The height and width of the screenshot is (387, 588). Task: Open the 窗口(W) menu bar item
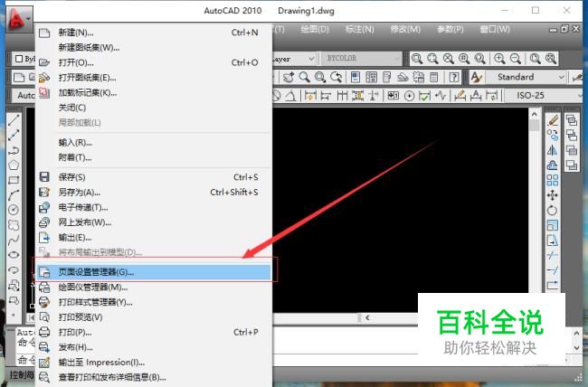pyautogui.click(x=495, y=29)
